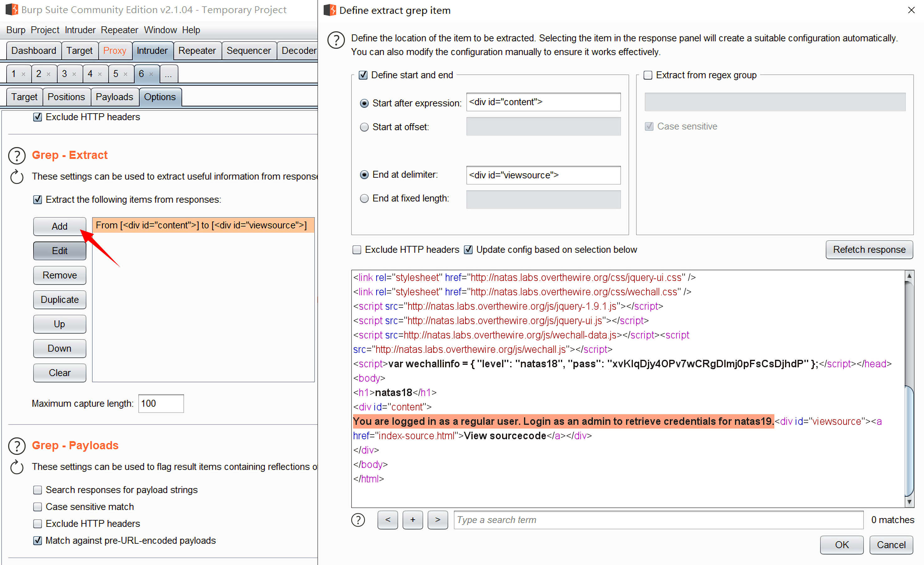Open the Repeater menu in menu bar

click(120, 30)
